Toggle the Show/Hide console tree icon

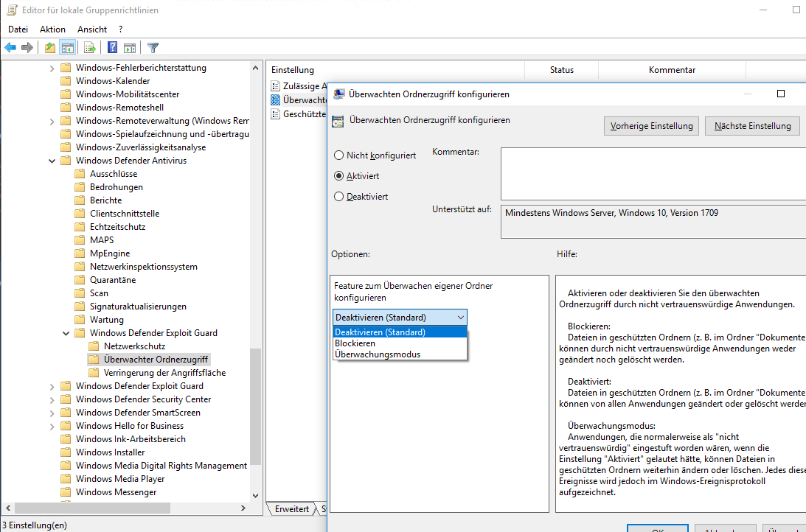click(x=67, y=48)
